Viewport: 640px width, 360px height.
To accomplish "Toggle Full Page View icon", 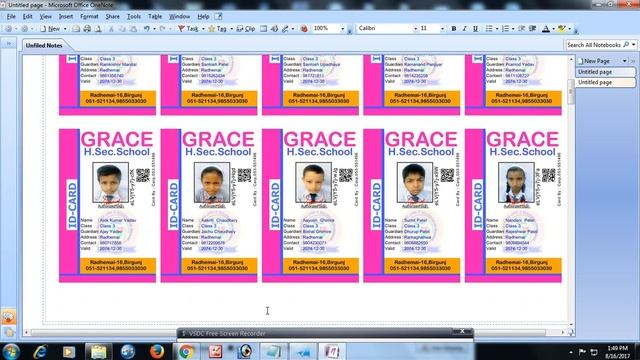I will pyautogui.click(x=264, y=29).
